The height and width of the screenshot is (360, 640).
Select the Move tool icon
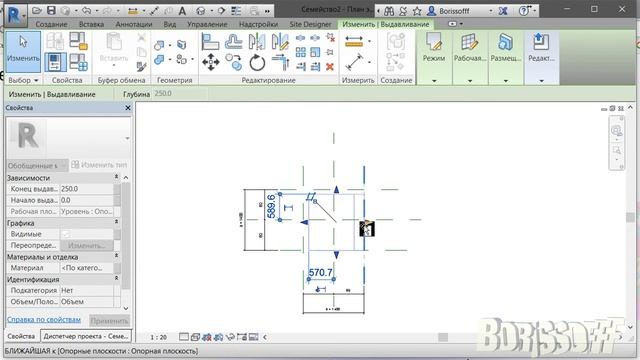(x=211, y=62)
